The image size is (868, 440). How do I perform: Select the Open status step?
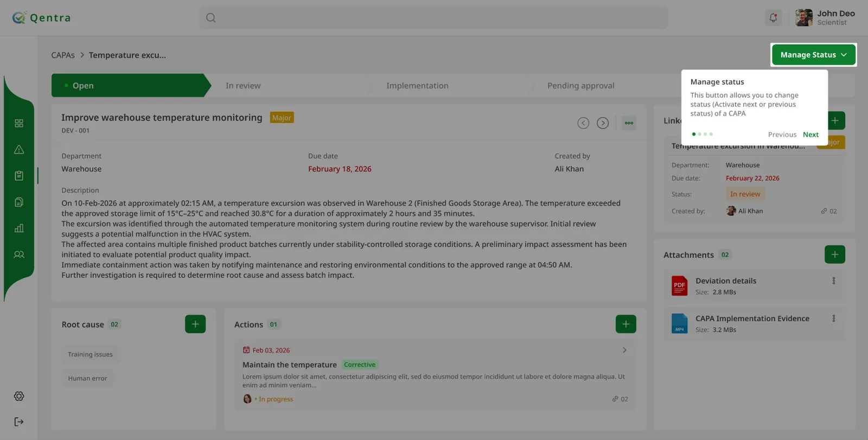(x=130, y=86)
